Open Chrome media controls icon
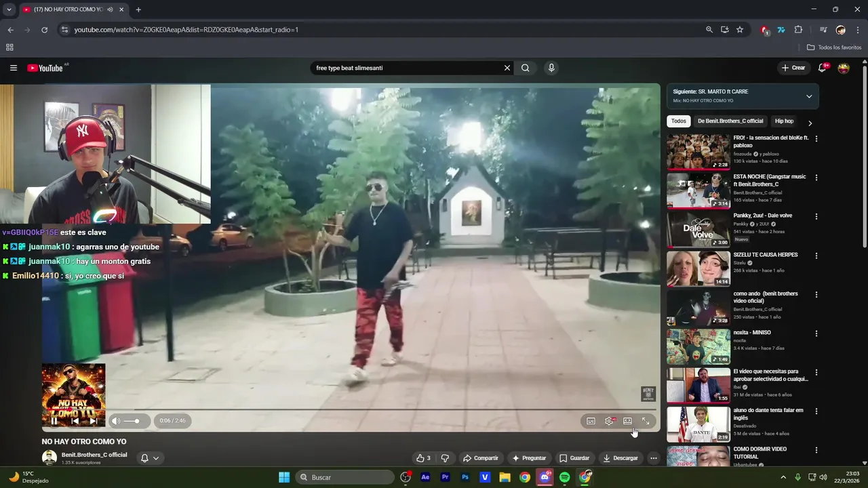Screen dimensions: 868x488 [823, 30]
